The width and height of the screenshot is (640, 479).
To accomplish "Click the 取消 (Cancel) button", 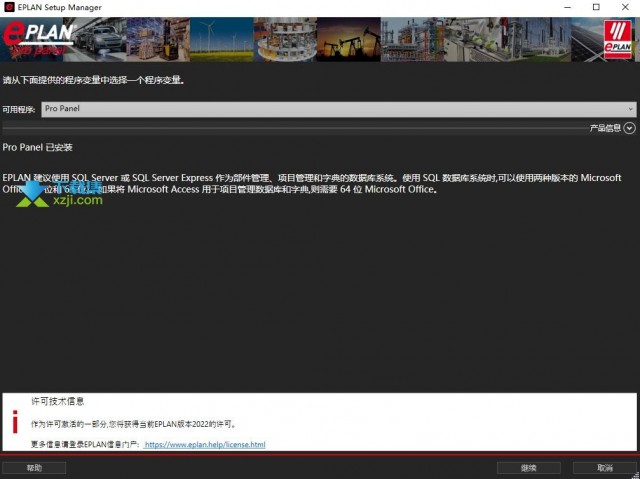I will (x=604, y=468).
